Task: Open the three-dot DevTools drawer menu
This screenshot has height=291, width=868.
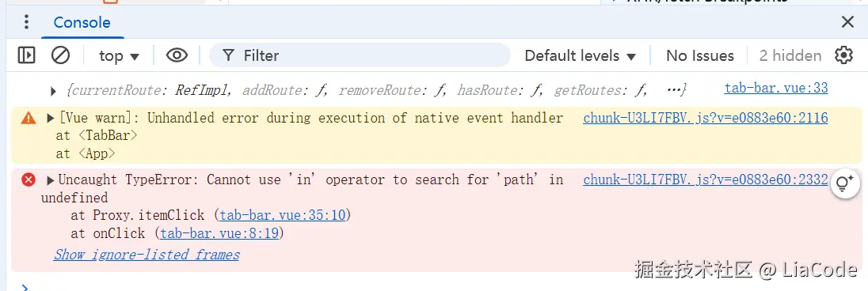Action: click(x=26, y=22)
